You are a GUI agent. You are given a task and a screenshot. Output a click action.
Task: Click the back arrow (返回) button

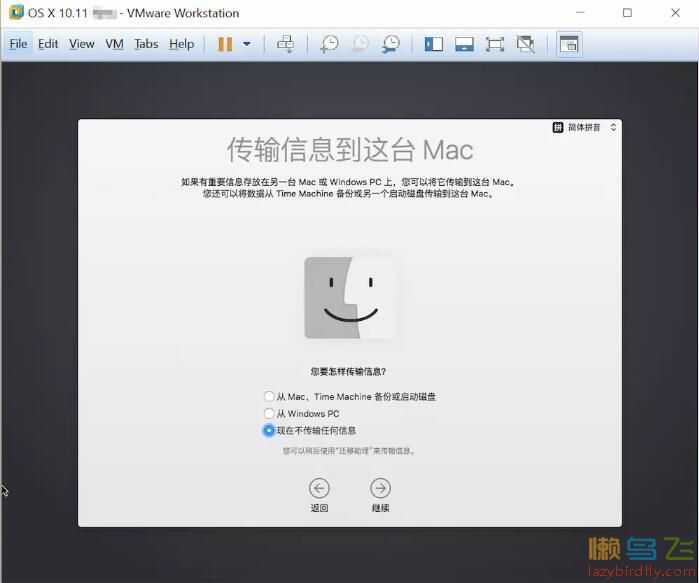click(x=319, y=489)
